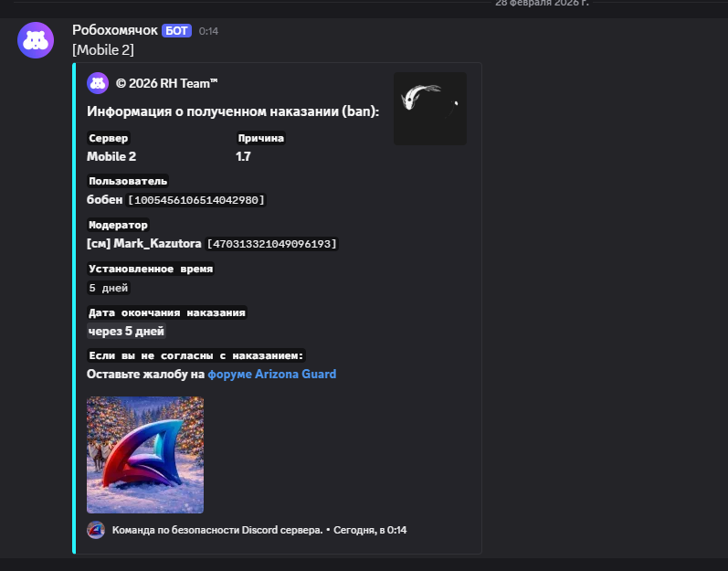This screenshot has height=571, width=728.
Task: Click the © 2026 RH Team™ author name
Action: pyautogui.click(x=167, y=83)
